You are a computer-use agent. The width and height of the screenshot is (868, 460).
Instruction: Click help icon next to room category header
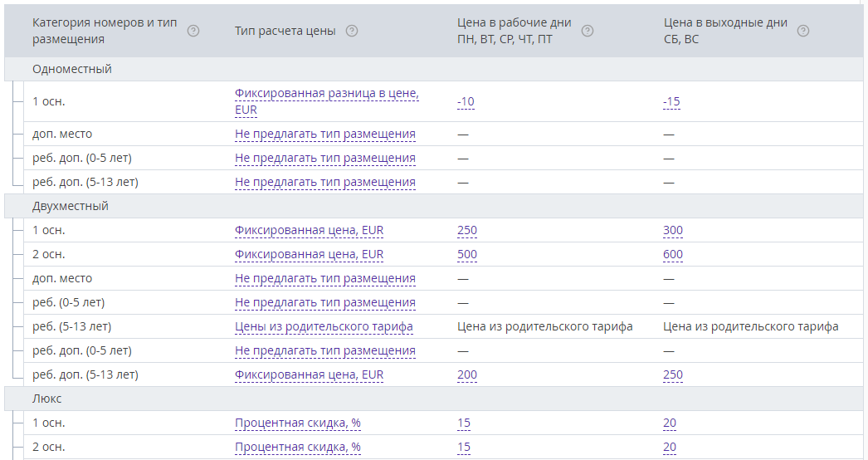point(193,31)
